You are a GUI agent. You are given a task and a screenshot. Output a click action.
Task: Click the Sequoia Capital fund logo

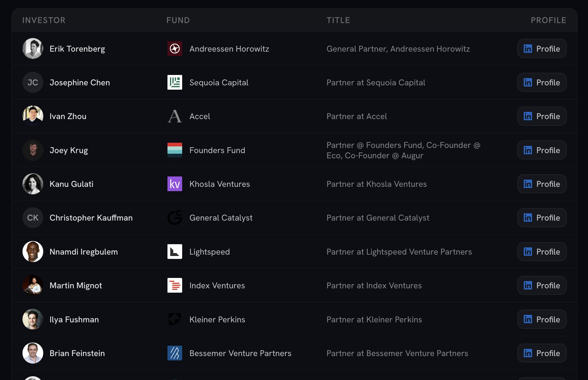(175, 82)
